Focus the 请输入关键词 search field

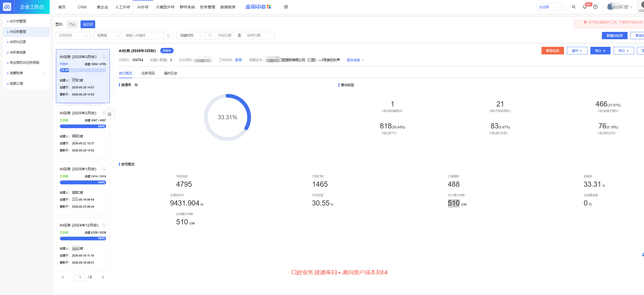coord(143,36)
